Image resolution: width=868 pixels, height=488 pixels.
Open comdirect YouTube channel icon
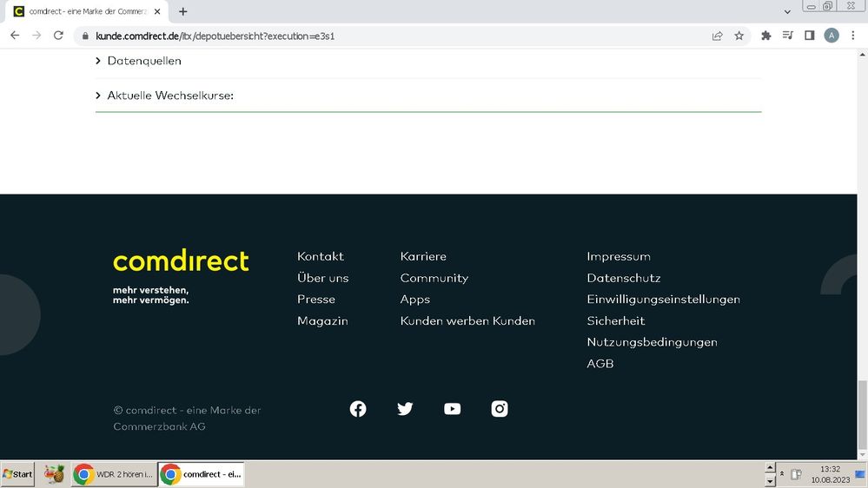(x=452, y=409)
